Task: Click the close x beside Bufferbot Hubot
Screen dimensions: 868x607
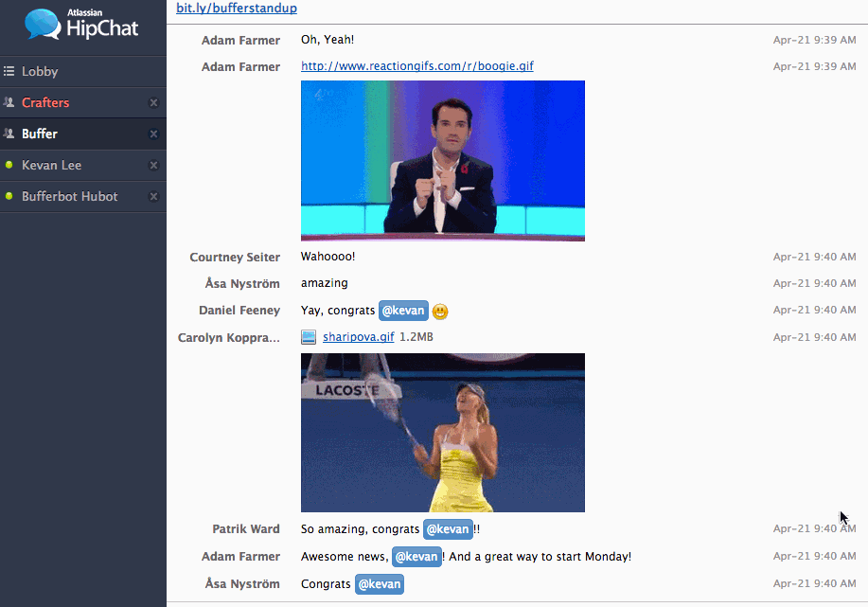Action: click(153, 196)
